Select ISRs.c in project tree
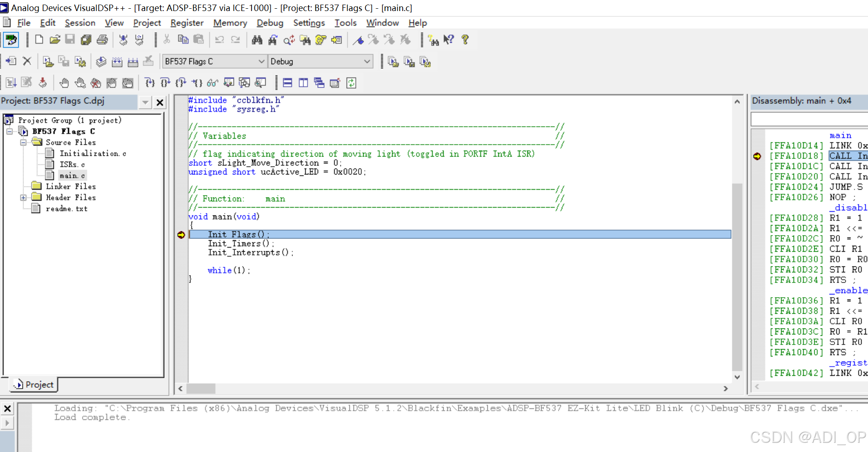The image size is (868, 452). pos(72,164)
